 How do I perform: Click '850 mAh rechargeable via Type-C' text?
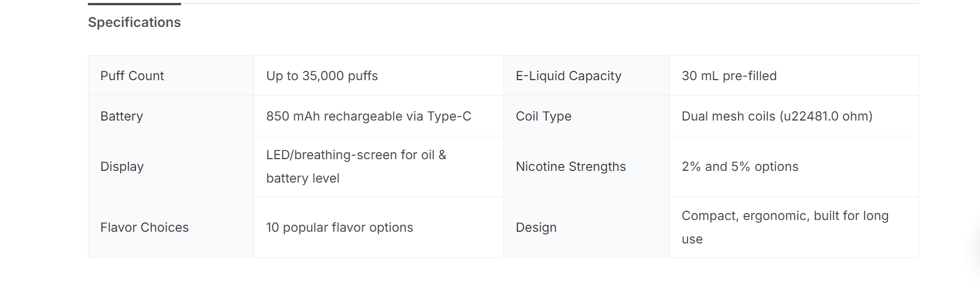click(368, 116)
